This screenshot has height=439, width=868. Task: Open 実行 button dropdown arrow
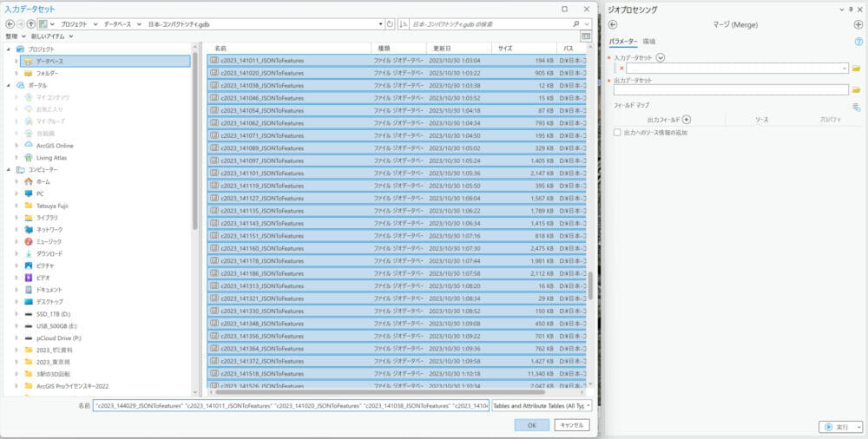858,428
